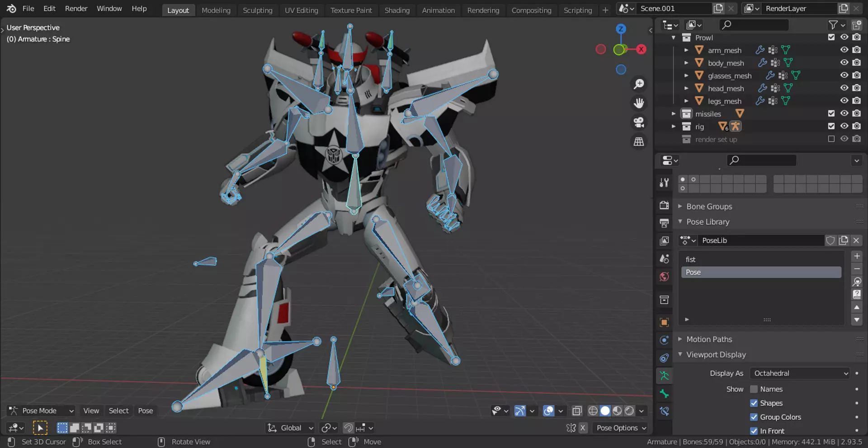
Task: Open the Pose Mode dropdown
Action: tap(41, 411)
